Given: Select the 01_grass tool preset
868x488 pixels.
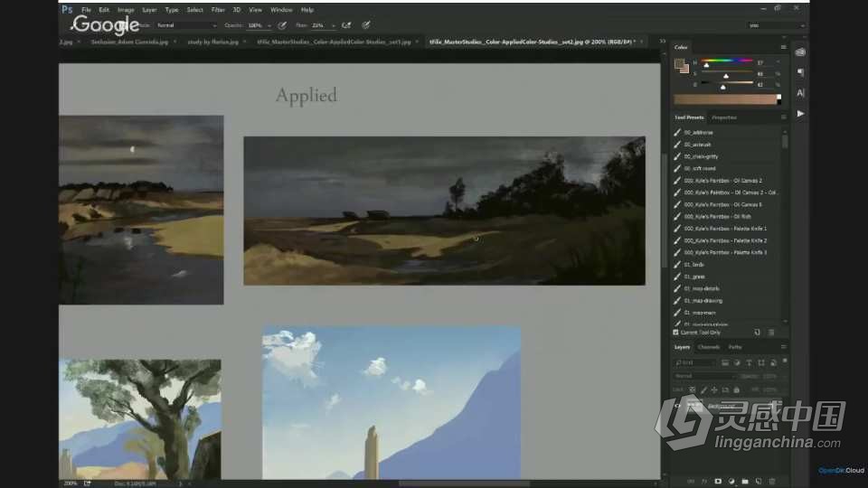Looking at the screenshot, I should click(726, 277).
